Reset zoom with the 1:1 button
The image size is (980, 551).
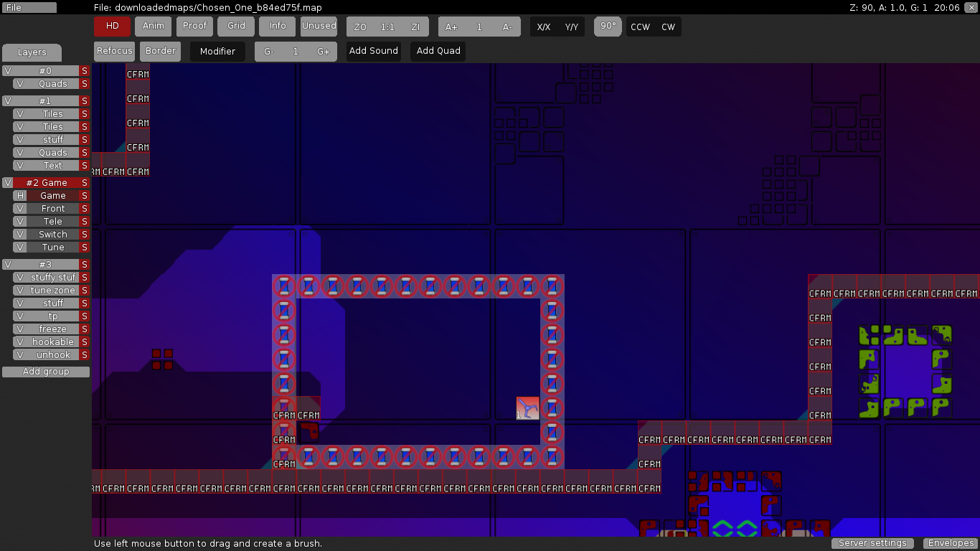coord(387,27)
